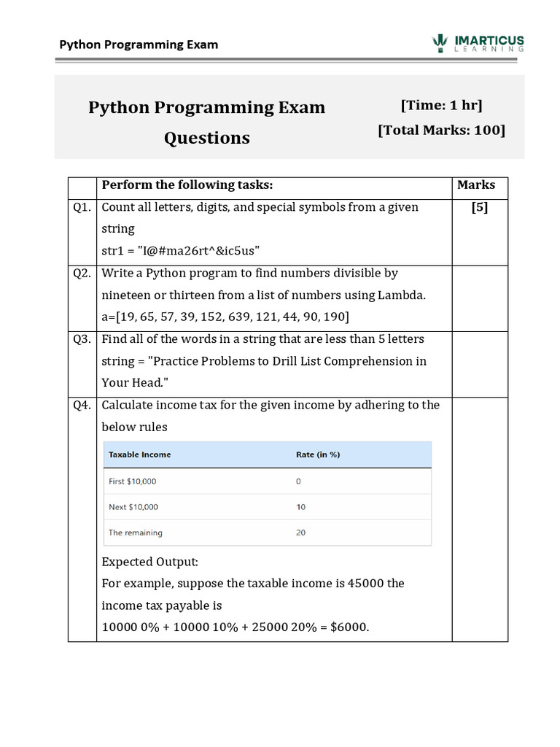Select the 'Python Programming Exam' page header text
Screen dimensions: 560x747
[139, 44]
